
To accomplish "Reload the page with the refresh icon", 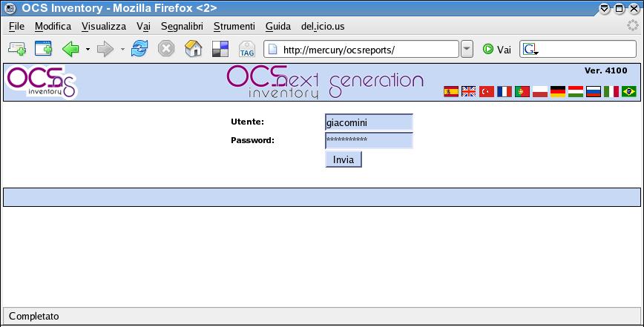I will coord(139,50).
